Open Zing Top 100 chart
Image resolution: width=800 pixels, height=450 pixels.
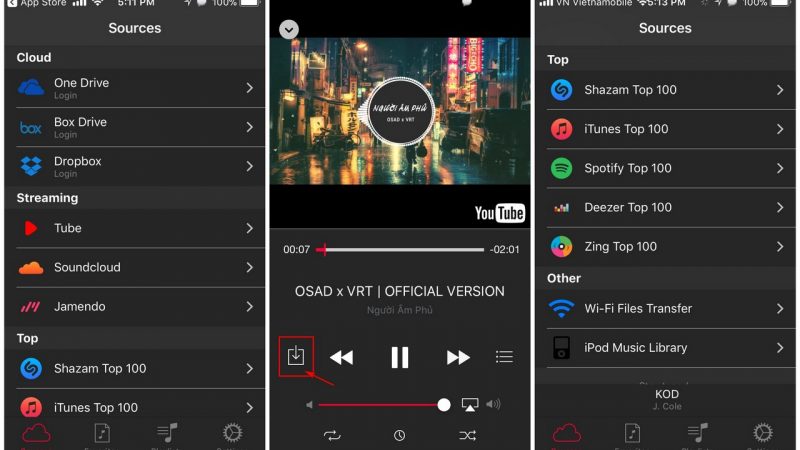(665, 247)
